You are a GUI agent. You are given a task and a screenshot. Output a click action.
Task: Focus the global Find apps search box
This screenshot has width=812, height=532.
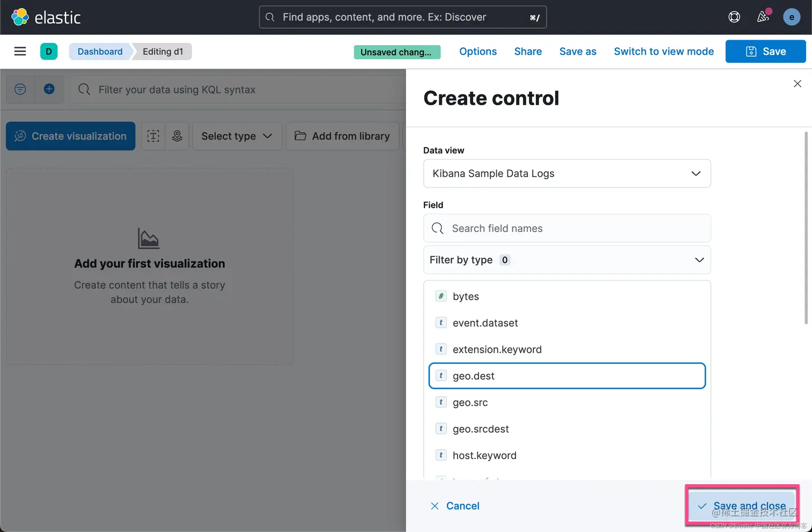tap(403, 17)
